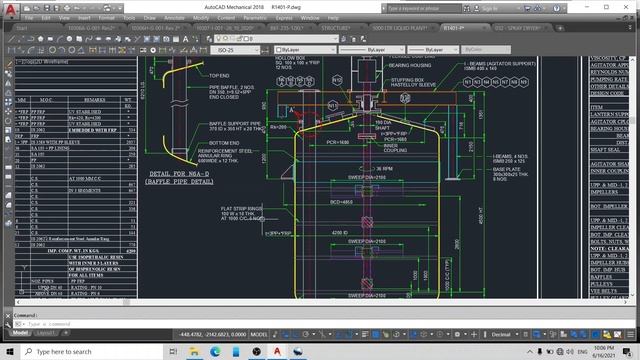Open the Express menu
Image resolution: width=640 pixels, height=360 pixels.
(284, 18)
